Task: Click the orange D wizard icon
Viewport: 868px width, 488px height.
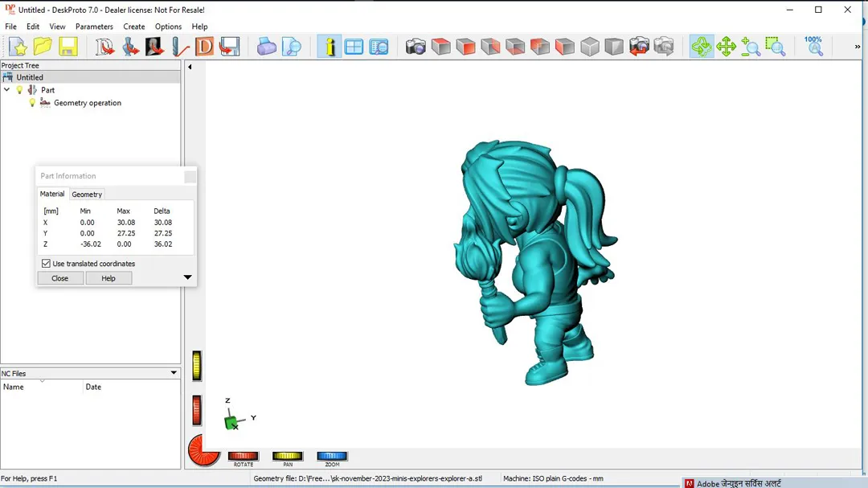Action: [x=204, y=47]
